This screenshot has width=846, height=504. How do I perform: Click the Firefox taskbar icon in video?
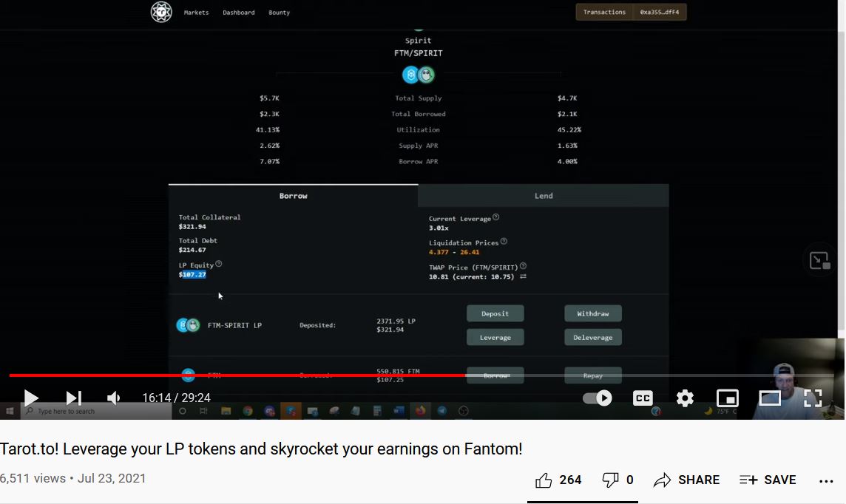pos(420,411)
